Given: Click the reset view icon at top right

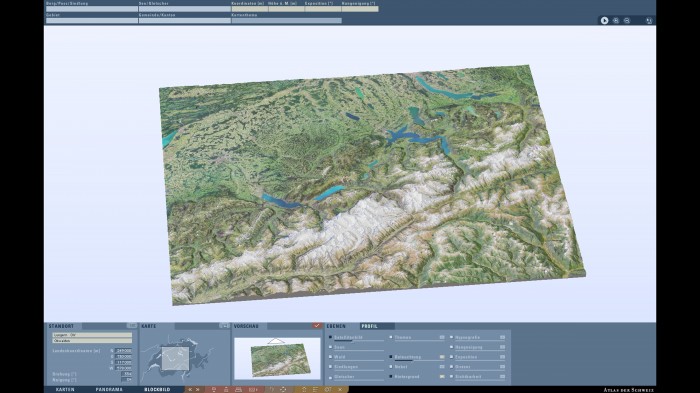Looking at the screenshot, I should (x=649, y=21).
